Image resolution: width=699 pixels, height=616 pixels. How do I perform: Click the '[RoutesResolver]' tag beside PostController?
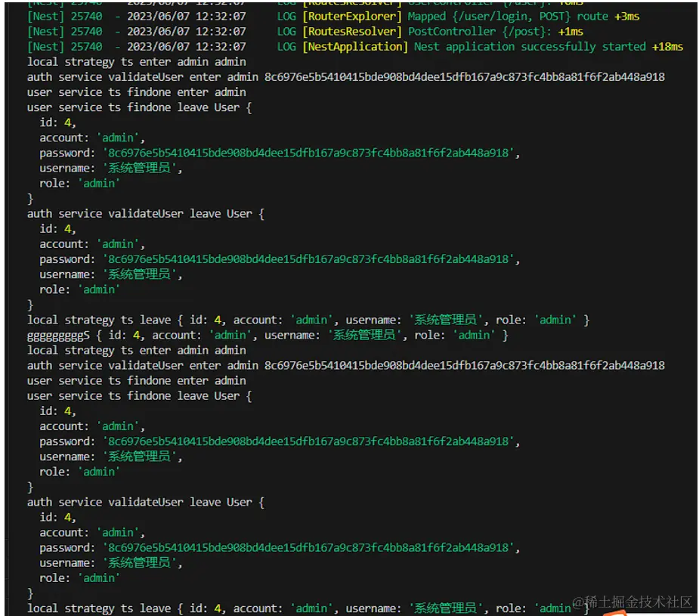click(x=351, y=32)
